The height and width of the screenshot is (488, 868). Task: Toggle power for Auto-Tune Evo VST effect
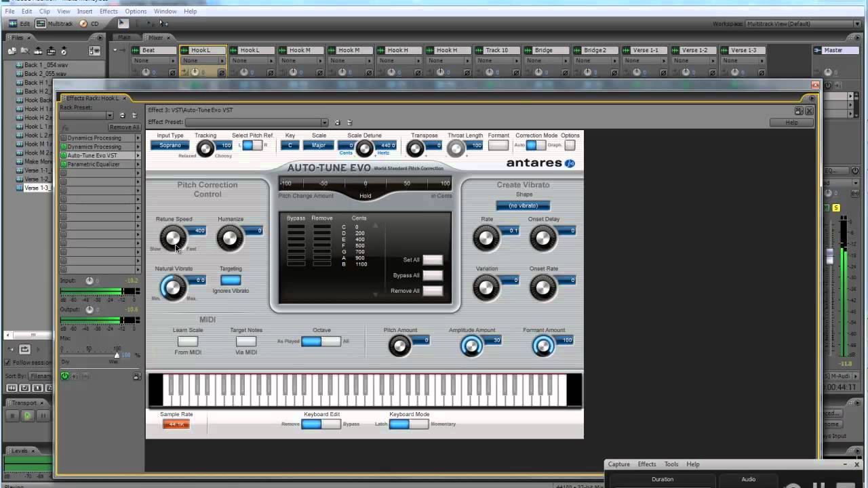point(64,156)
